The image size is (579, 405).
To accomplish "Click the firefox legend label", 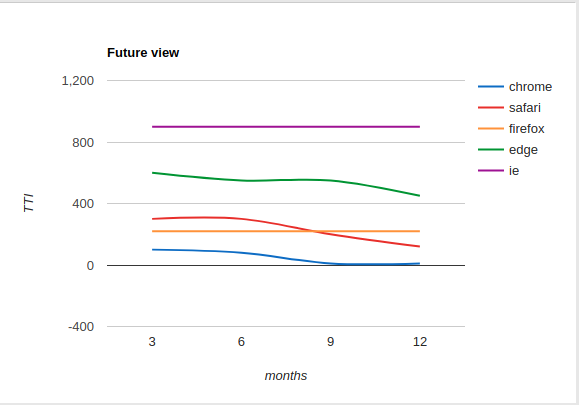I will point(527,129).
